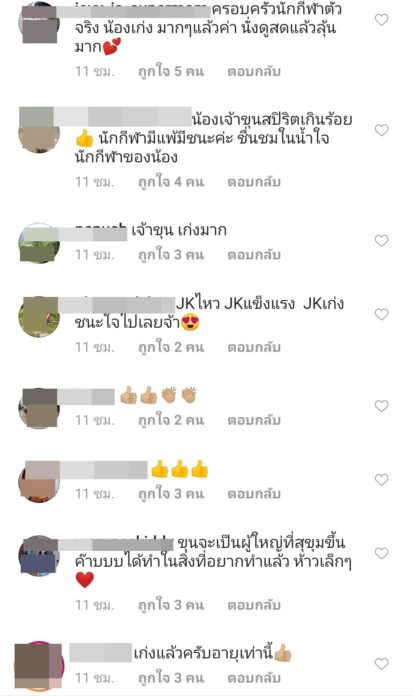The height and width of the screenshot is (696, 414).
Task: Reply to the ครอบครัวนักกีฬา comment via ตอบกลับ
Action: tap(254, 71)
